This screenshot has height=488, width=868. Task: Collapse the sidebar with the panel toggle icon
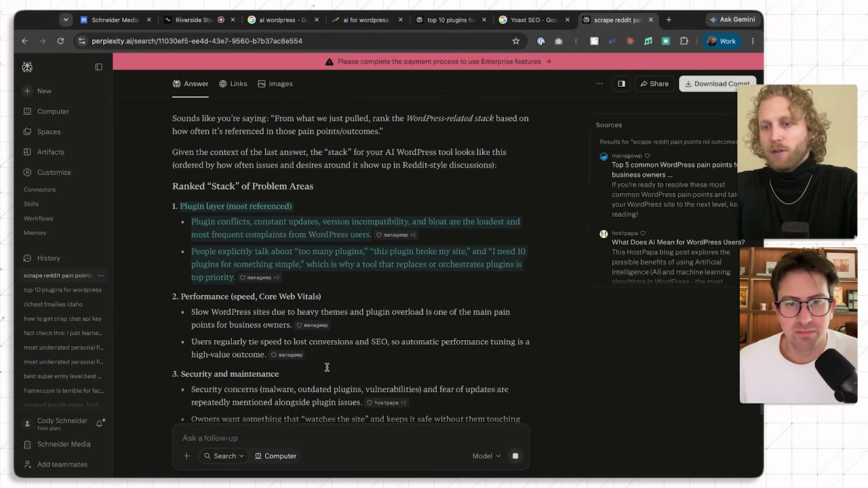[x=98, y=67]
